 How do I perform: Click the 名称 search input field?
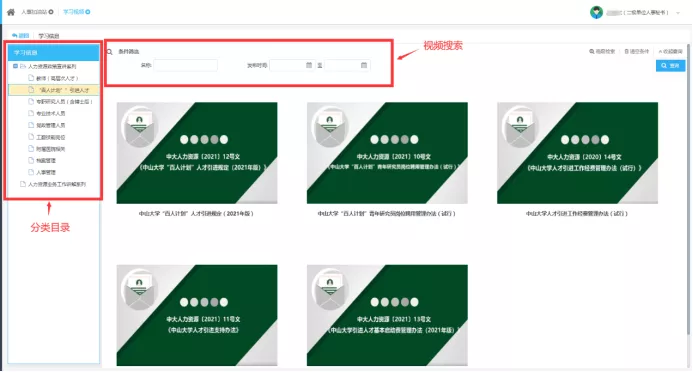(186, 65)
